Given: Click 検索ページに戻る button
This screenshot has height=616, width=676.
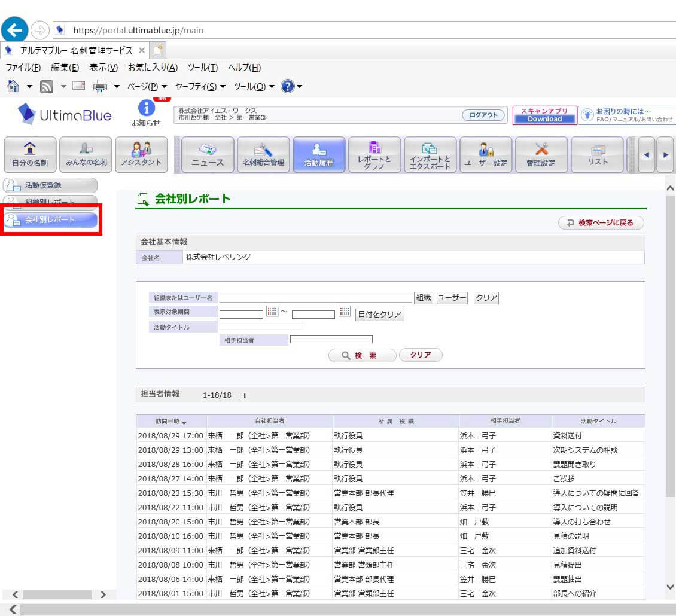Looking at the screenshot, I should pos(601,223).
